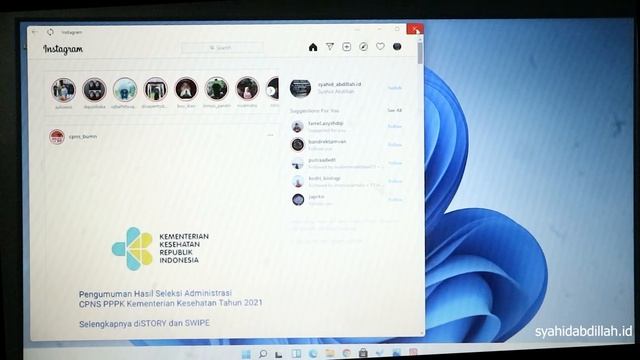
Task: Open the third story with light blue avatar
Action: [125, 89]
